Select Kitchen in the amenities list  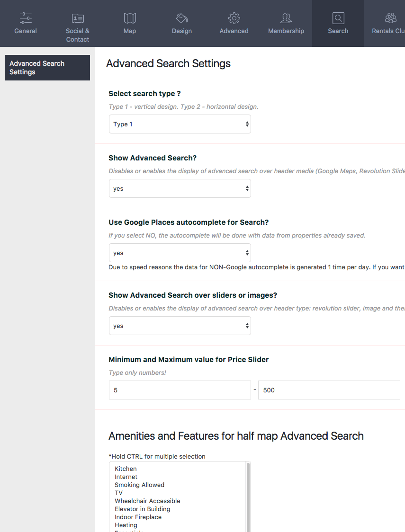click(125, 469)
